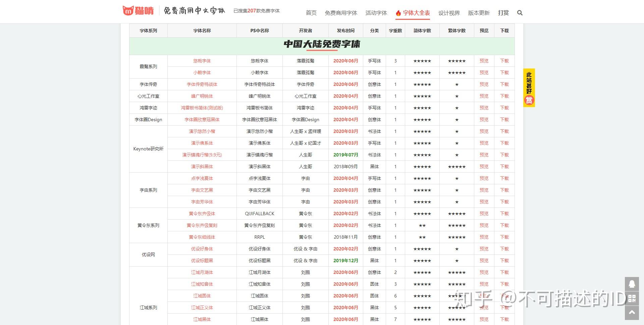Image resolution: width=644 pixels, height=325 pixels.
Task: Open search with the magnifier icon
Action: point(520,13)
